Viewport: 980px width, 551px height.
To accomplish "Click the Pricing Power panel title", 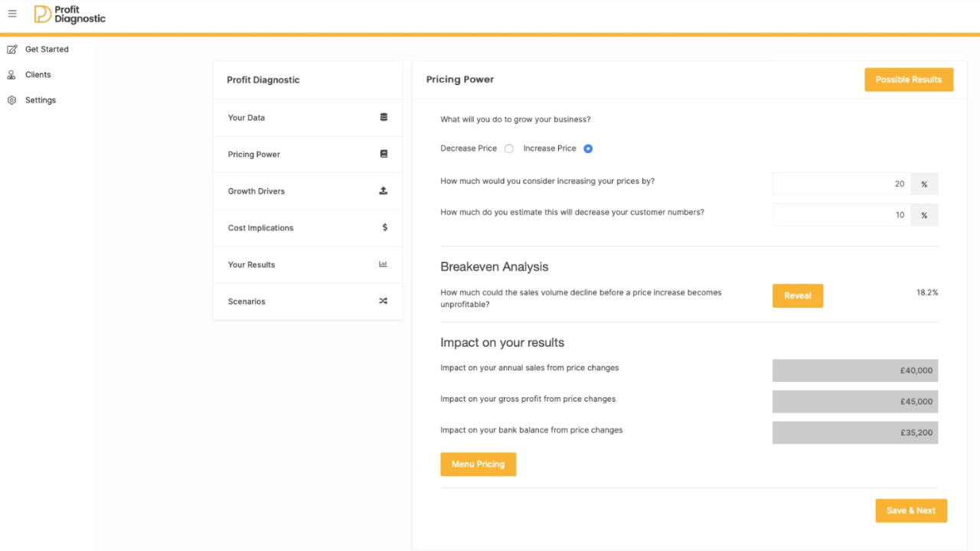I will tap(460, 80).
